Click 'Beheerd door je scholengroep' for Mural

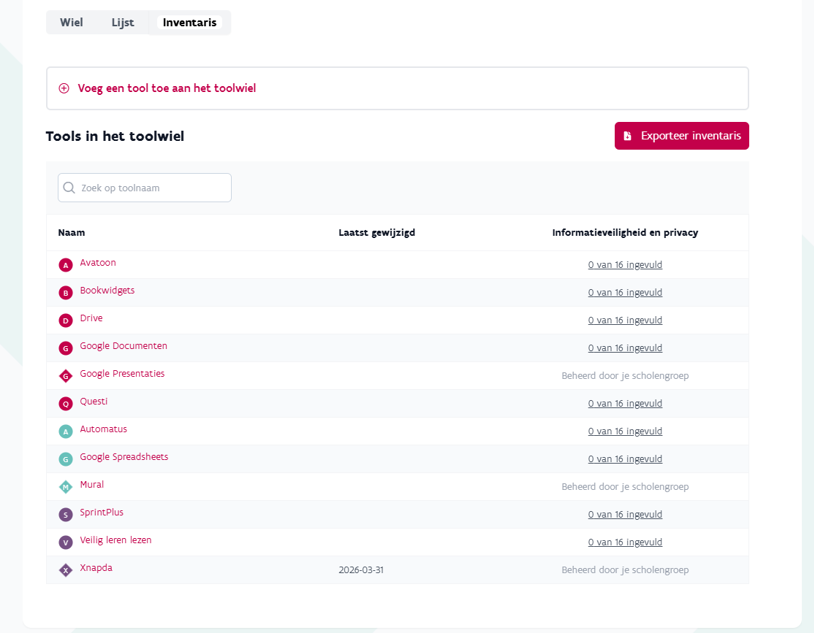point(625,487)
